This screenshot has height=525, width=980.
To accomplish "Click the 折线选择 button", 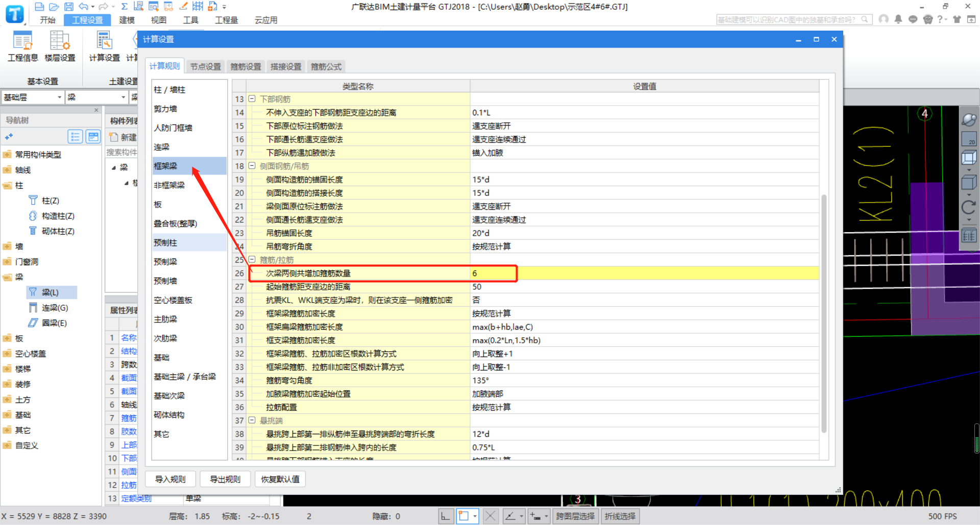I will point(620,516).
